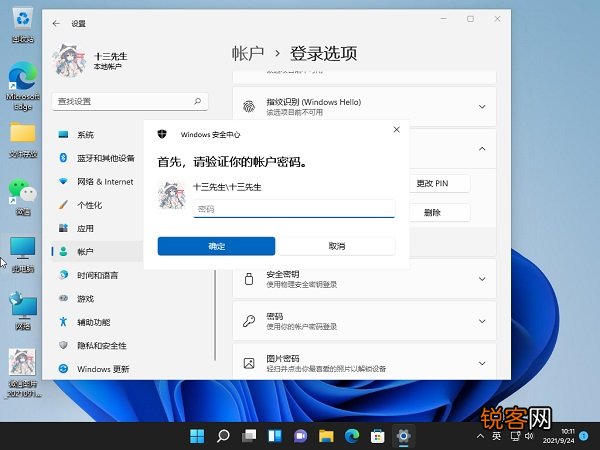The width and height of the screenshot is (600, 450).
Task: Open 应用 settings category
Action: 98,228
